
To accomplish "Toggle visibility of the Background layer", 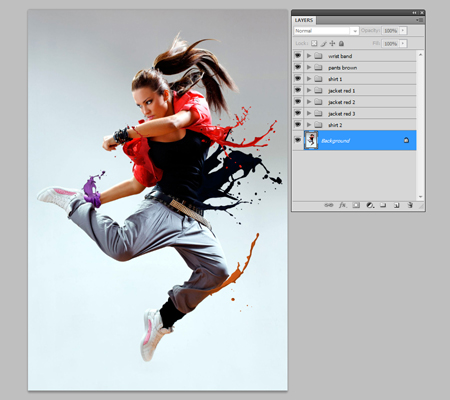I will pyautogui.click(x=298, y=140).
